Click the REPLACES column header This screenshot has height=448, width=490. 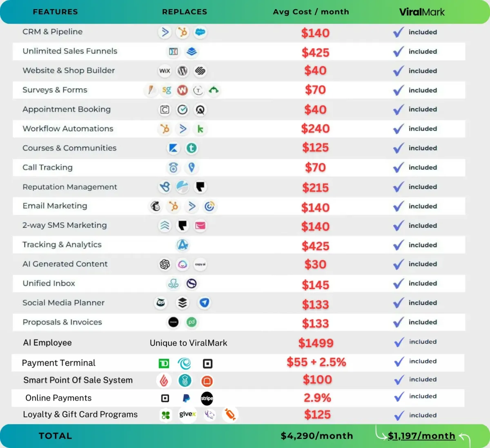185,12
